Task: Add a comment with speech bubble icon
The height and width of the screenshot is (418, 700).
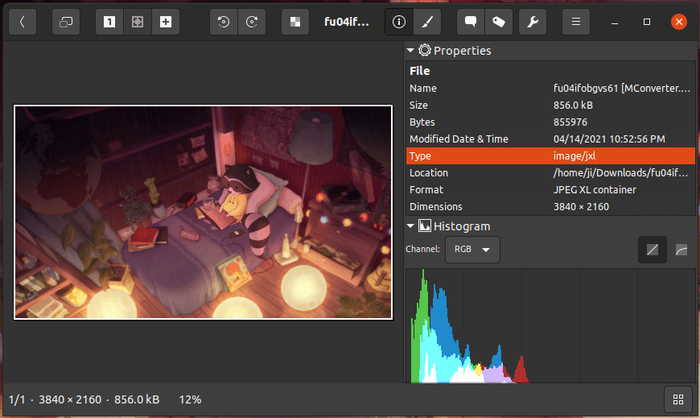Action: [x=471, y=21]
